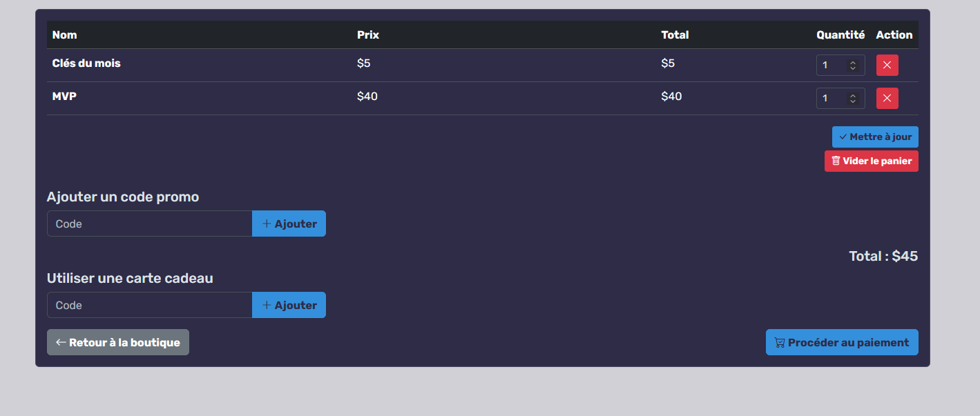Select the Clés du mois quantity field
This screenshot has width=980, height=416.
tap(832, 66)
